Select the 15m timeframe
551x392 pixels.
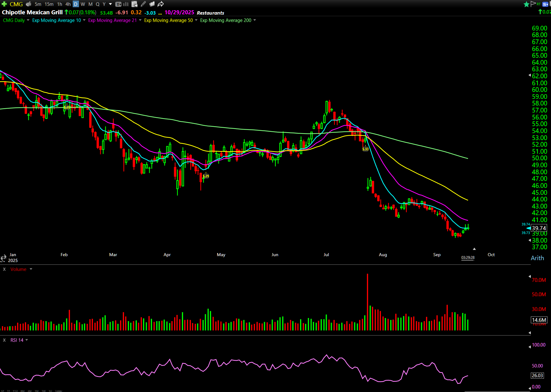pyautogui.click(x=49, y=4)
